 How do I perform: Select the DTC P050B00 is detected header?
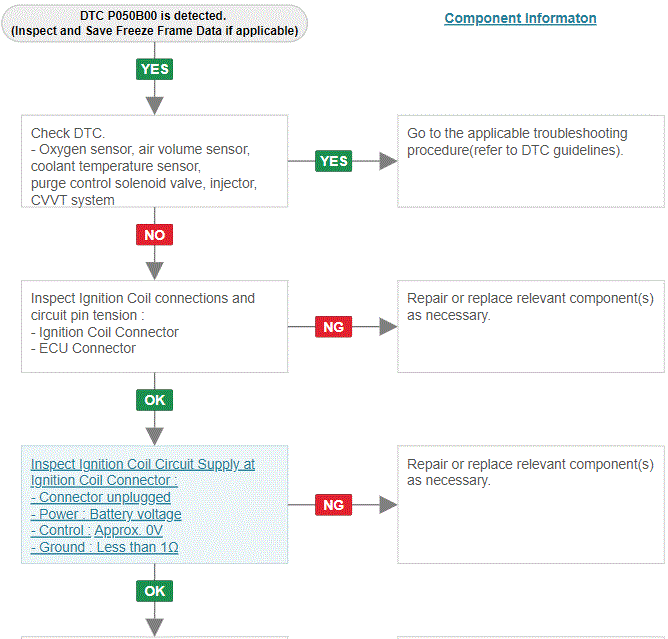point(155,23)
